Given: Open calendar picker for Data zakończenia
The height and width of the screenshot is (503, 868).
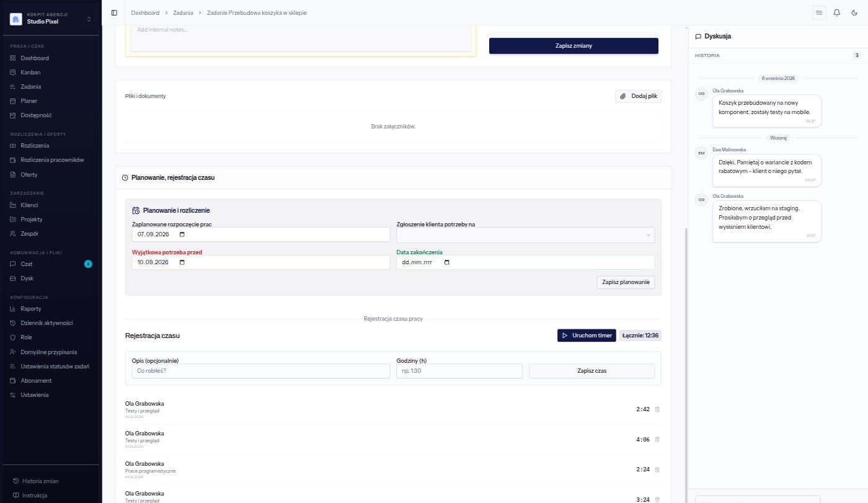Looking at the screenshot, I should coord(447,262).
